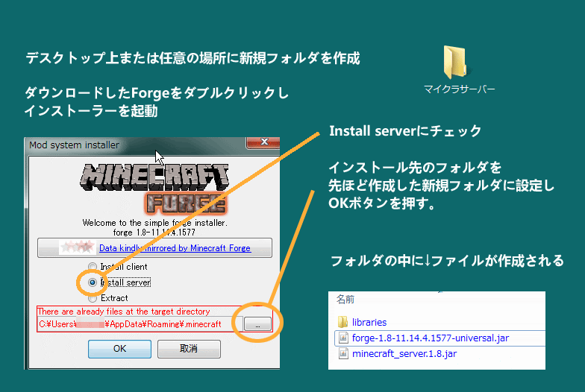Select forge-1.8-11.14.4.1577-universal.jar file icon

click(343, 338)
